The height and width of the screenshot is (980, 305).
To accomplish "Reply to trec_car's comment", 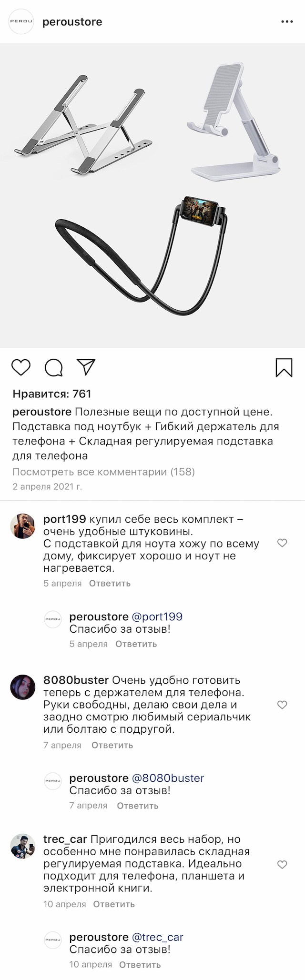I will click(114, 904).
